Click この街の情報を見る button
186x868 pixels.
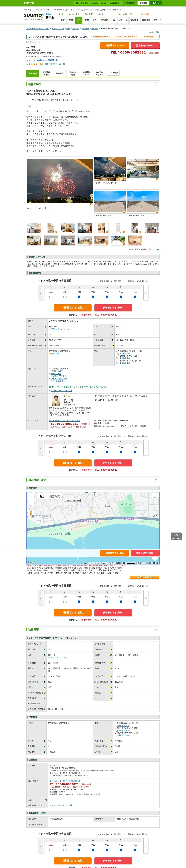click(x=144, y=578)
